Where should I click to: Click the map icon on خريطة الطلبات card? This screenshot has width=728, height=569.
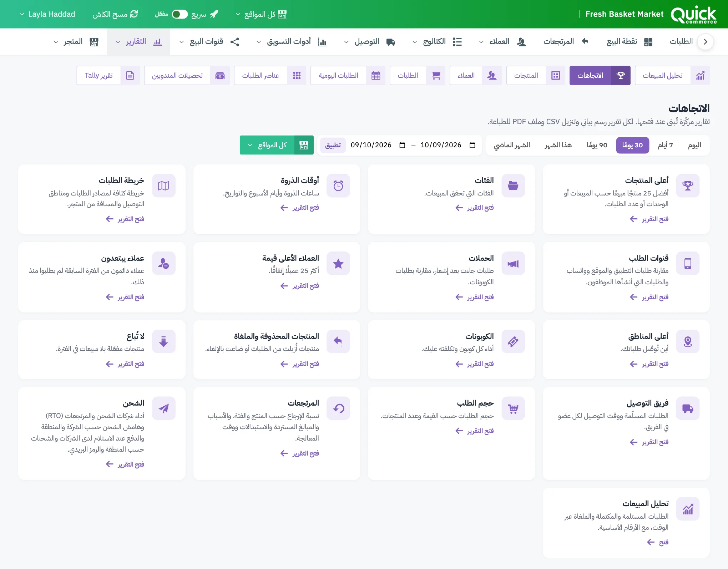click(x=164, y=186)
